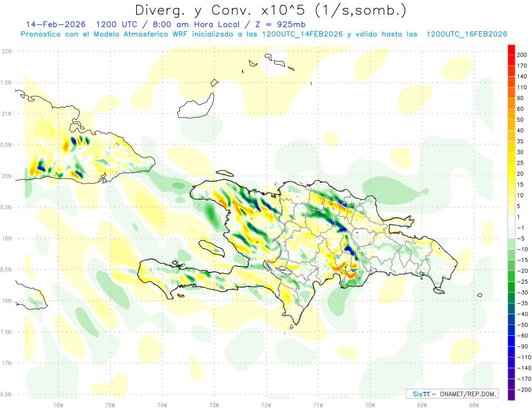
Task: Click the legend value "140" positive
Action: pyautogui.click(x=522, y=76)
